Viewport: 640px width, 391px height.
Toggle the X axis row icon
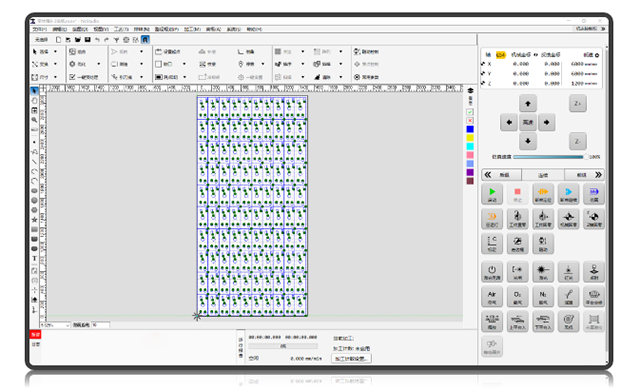click(x=484, y=64)
